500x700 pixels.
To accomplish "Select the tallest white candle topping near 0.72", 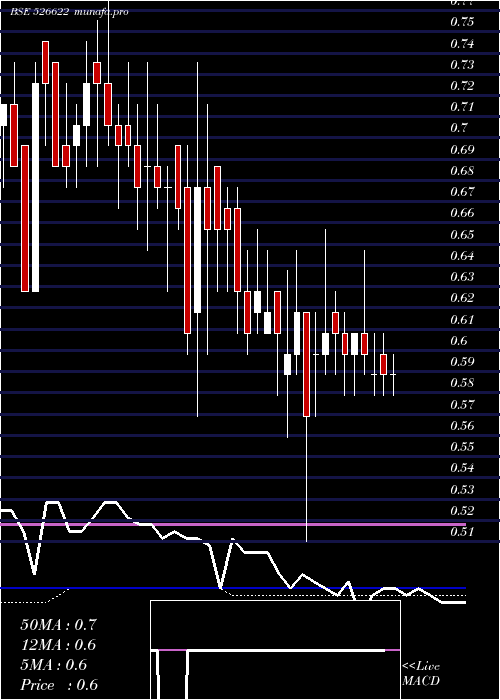I will tap(35, 187).
